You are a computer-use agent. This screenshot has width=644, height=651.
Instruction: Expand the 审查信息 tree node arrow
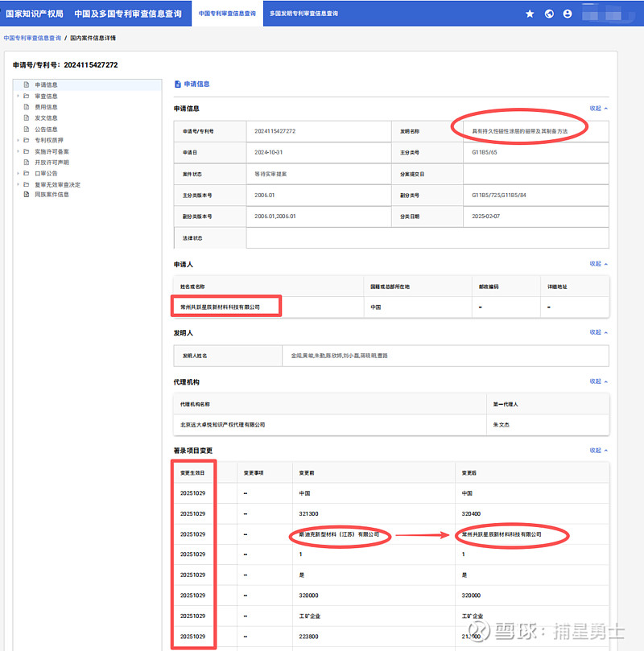click(x=17, y=96)
